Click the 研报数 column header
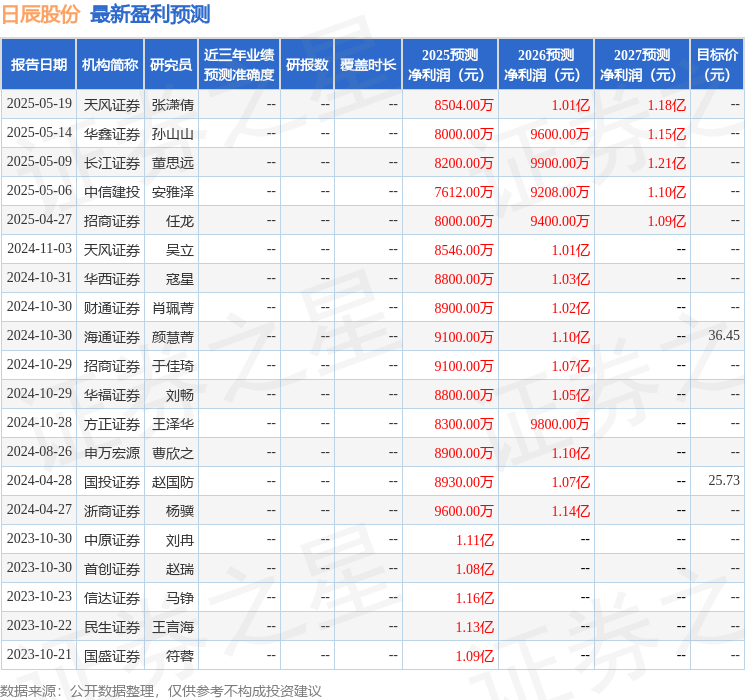The image size is (745, 700). click(306, 64)
